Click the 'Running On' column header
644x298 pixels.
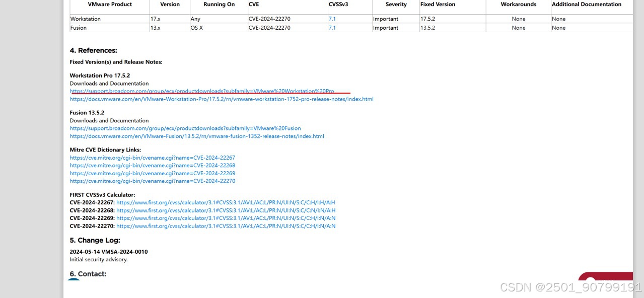pyautogui.click(x=219, y=5)
